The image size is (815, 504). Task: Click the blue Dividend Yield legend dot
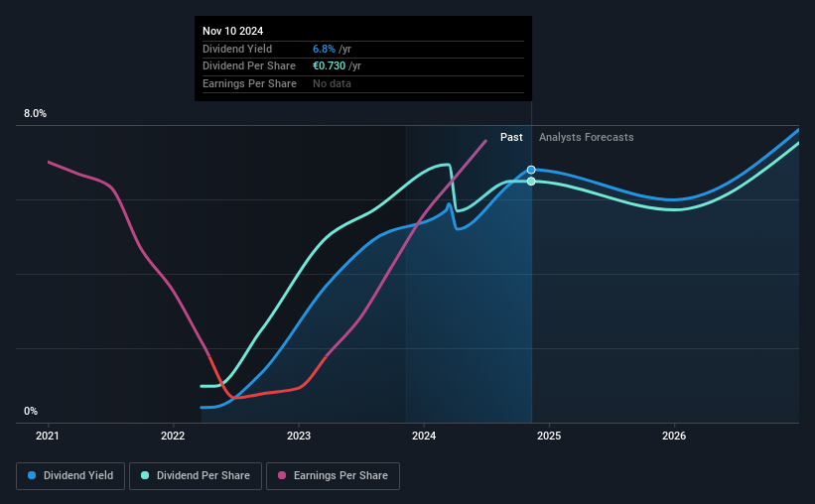coord(32,475)
